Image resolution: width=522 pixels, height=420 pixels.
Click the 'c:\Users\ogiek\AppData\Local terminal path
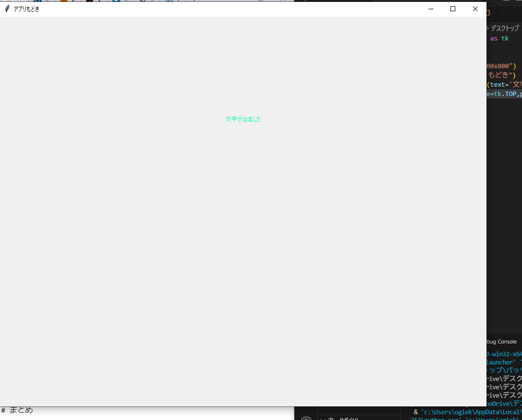471,412
